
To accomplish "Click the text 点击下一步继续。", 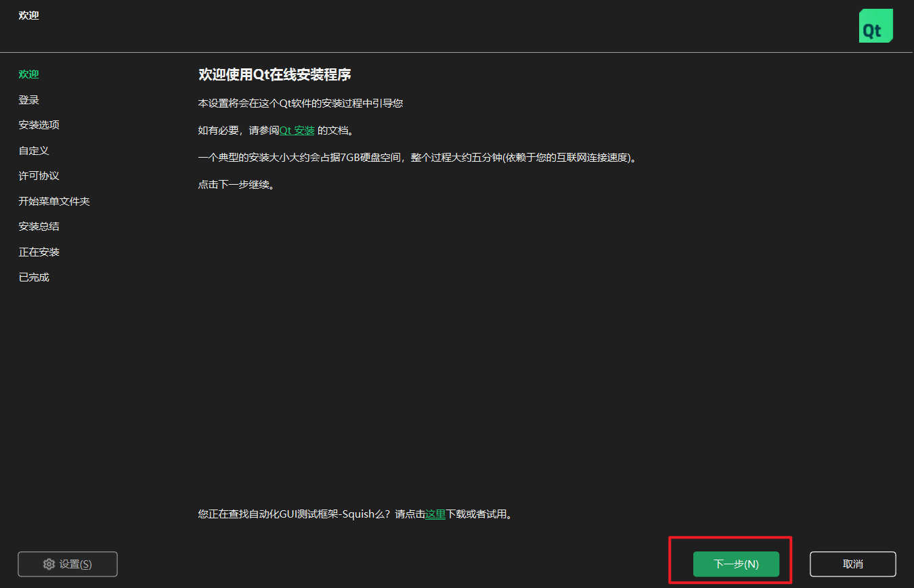I will pyautogui.click(x=236, y=184).
